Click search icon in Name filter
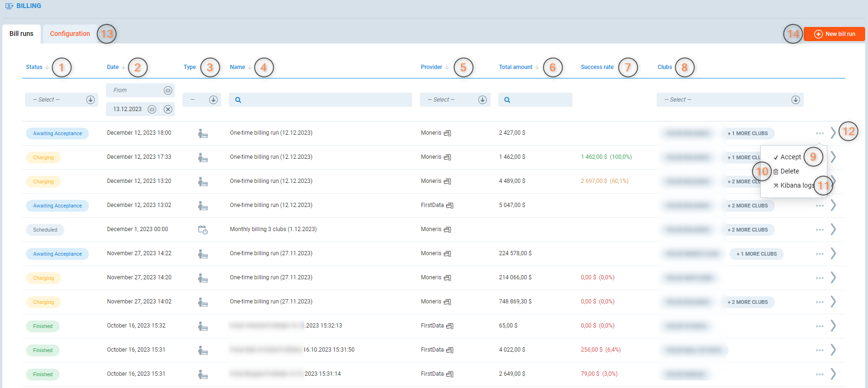868x388 pixels. pyautogui.click(x=238, y=100)
